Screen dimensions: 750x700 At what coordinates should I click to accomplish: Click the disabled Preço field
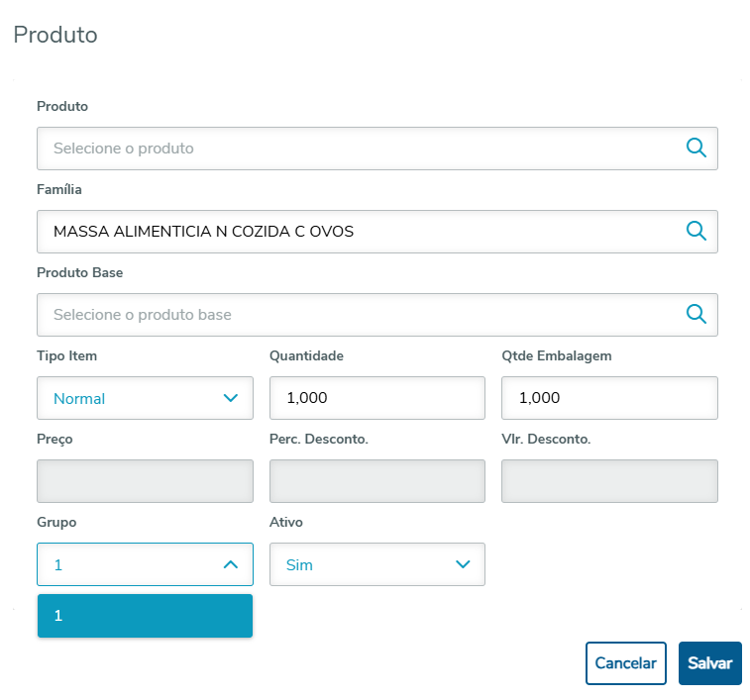tap(145, 481)
